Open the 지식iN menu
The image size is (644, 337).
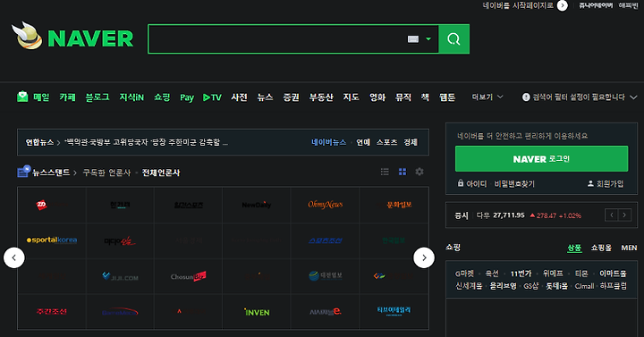131,97
